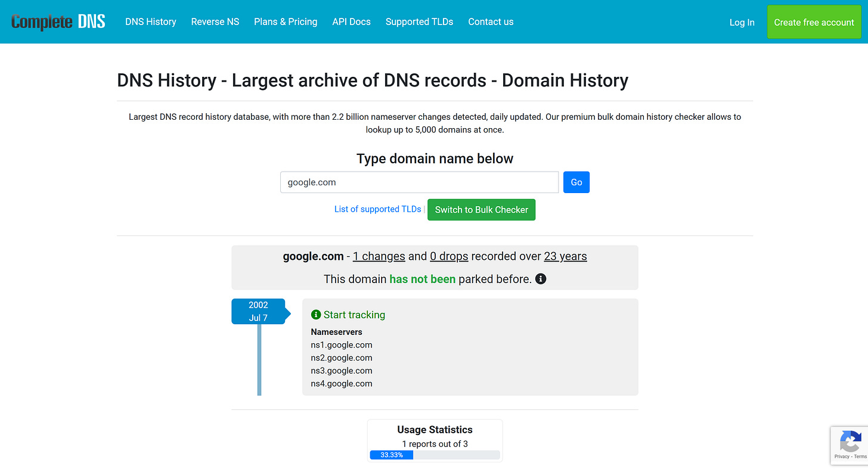Click the underlined 23 years text
Viewport: 868px width, 469px height.
click(565, 256)
